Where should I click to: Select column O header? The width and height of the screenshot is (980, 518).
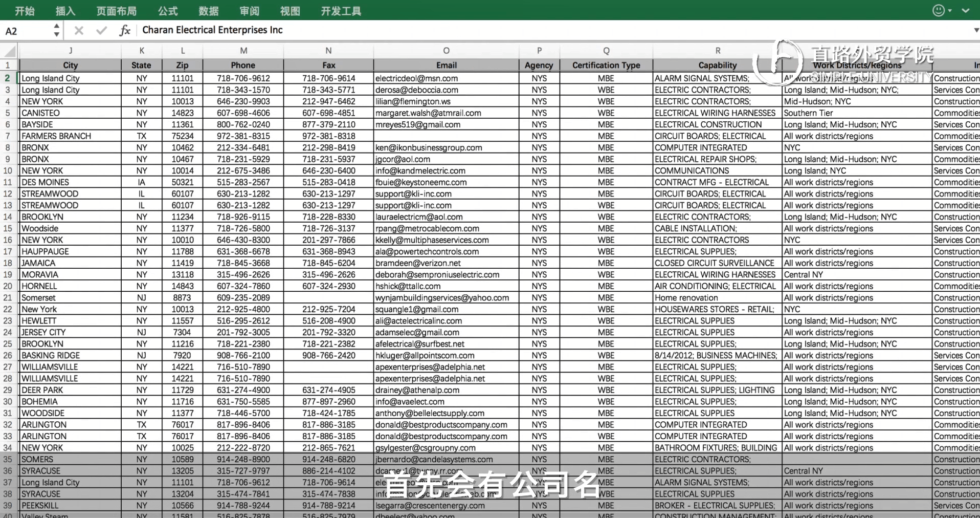[447, 51]
